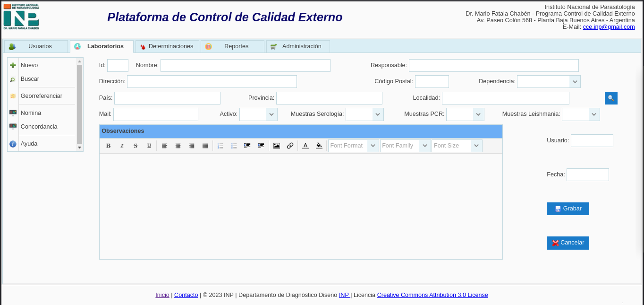Open the text color picker
The width and height of the screenshot is (644, 305).
tap(305, 146)
